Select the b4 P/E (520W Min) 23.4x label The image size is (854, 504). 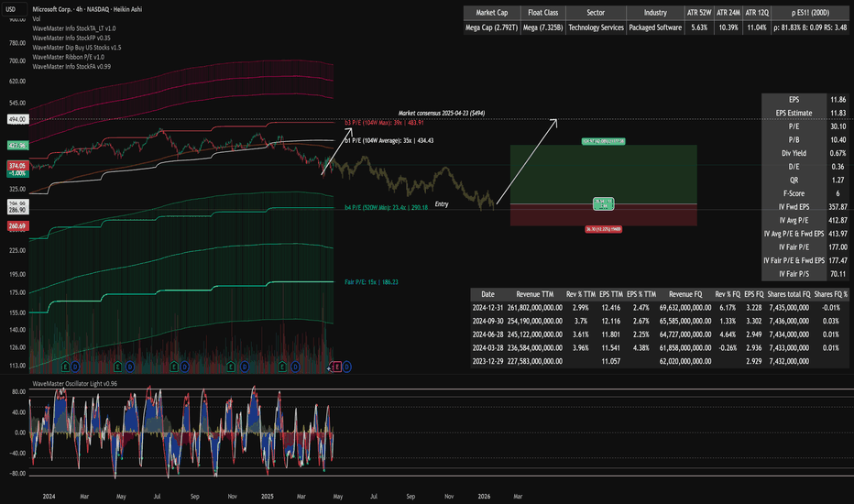[386, 208]
